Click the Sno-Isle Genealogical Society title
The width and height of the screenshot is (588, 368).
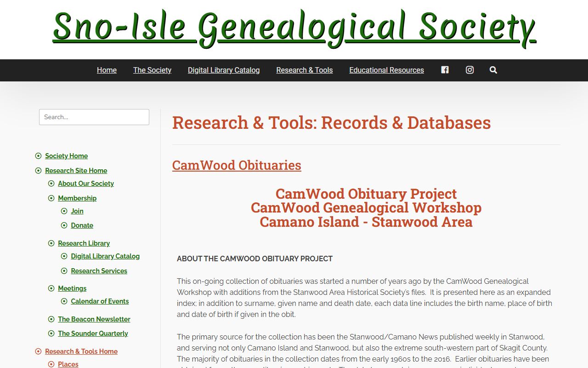coord(294,28)
